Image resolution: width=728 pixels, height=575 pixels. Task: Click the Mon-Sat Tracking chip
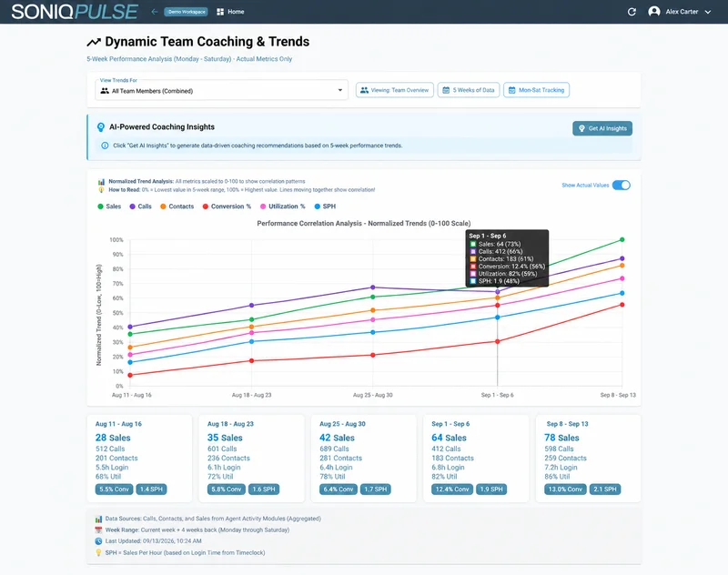(x=537, y=90)
